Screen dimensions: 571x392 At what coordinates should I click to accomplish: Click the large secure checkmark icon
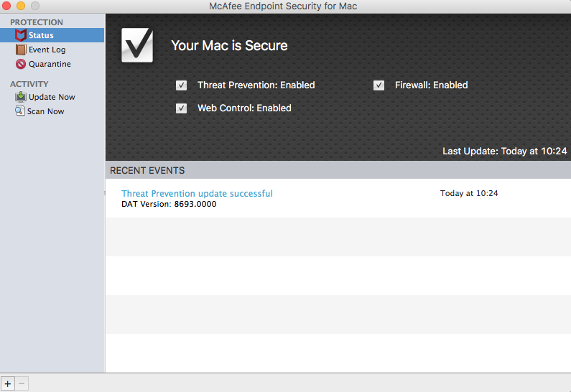(x=137, y=45)
